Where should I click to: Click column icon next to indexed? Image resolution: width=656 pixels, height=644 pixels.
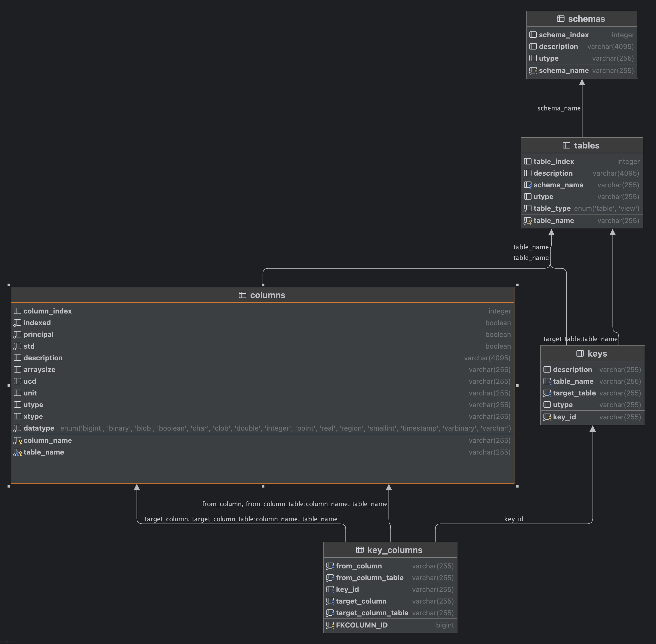point(17,323)
